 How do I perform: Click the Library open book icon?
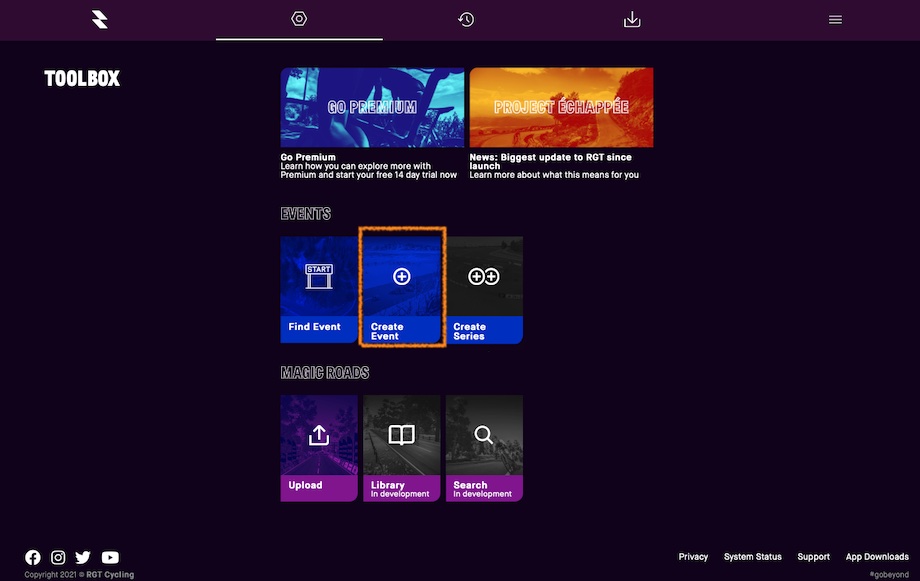(402, 435)
